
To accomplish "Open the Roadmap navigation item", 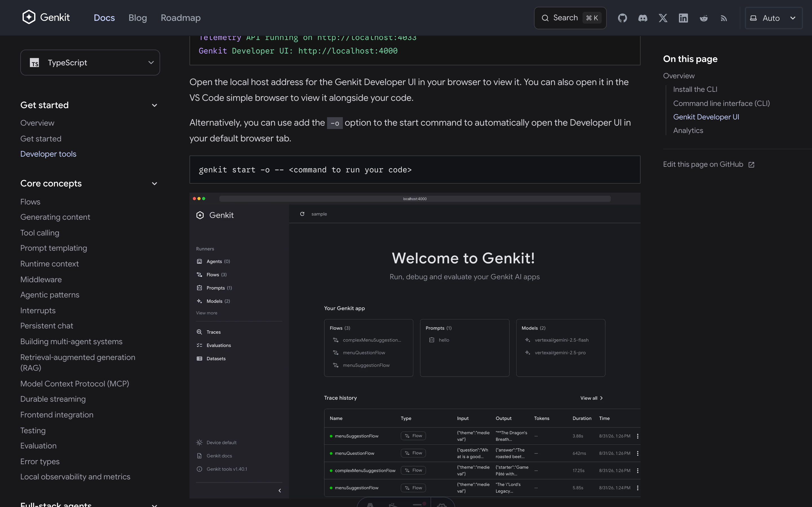I will (180, 18).
